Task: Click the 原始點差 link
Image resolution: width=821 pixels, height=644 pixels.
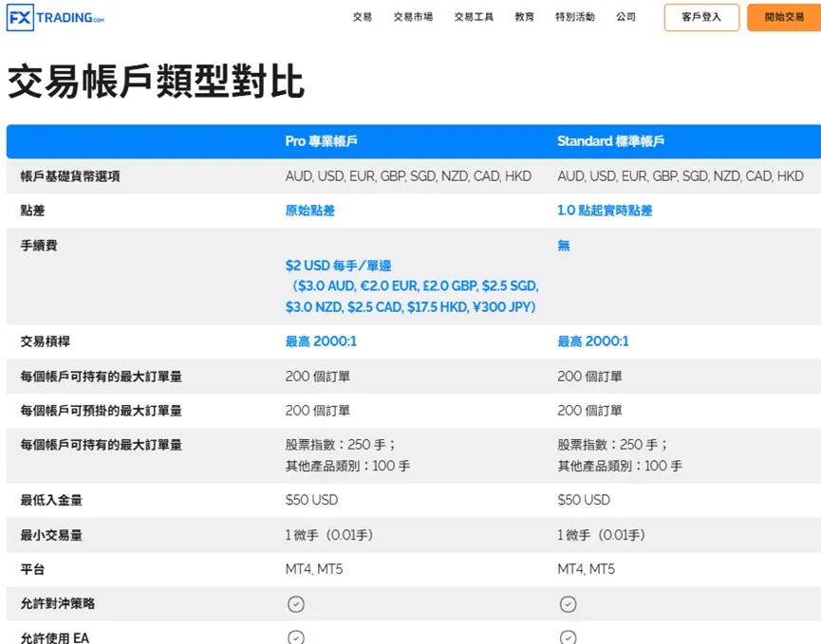Action: [x=310, y=211]
